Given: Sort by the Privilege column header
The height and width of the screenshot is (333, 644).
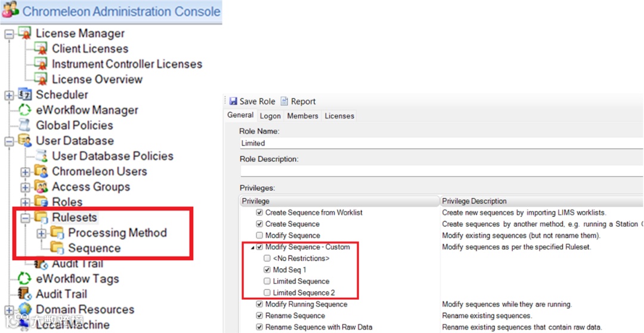Looking at the screenshot, I should [x=339, y=201].
